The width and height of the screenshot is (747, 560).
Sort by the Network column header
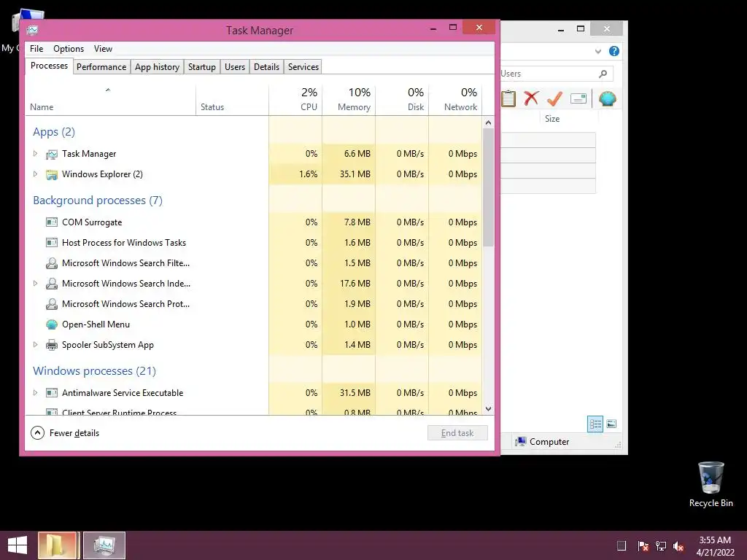[455, 100]
